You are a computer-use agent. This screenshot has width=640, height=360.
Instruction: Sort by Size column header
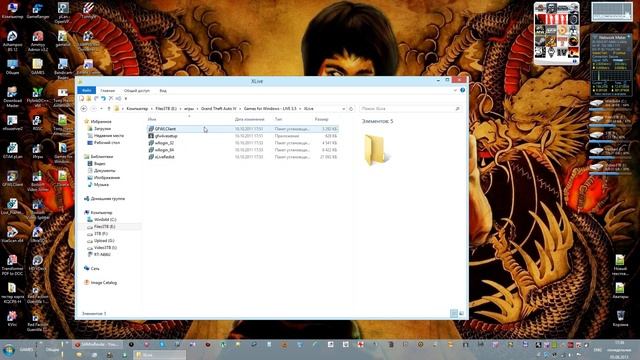click(x=322, y=119)
